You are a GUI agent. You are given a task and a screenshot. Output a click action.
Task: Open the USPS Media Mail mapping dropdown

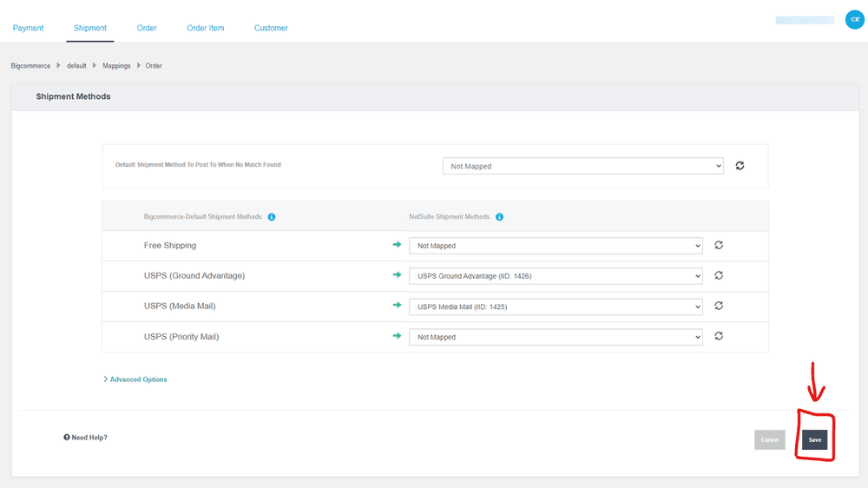coord(556,307)
